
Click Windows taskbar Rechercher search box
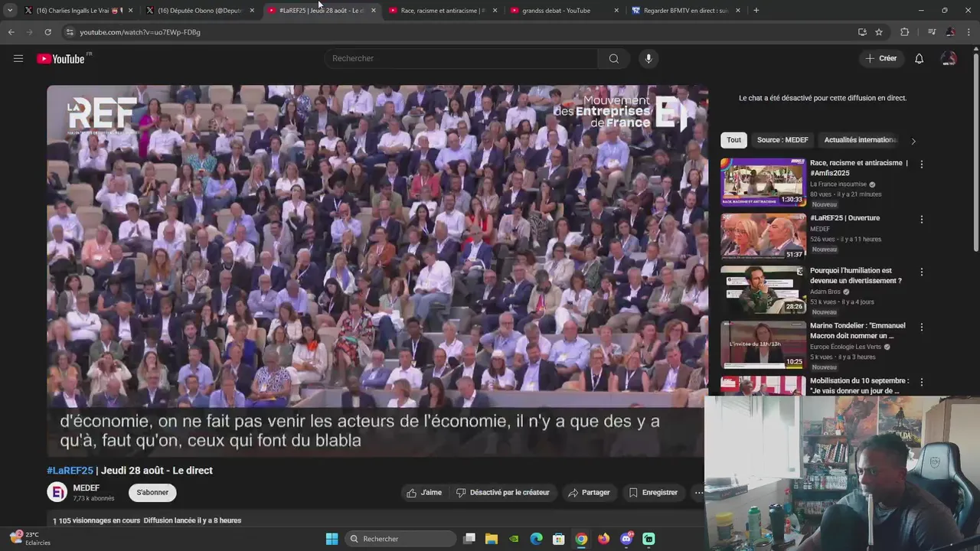coord(399,539)
